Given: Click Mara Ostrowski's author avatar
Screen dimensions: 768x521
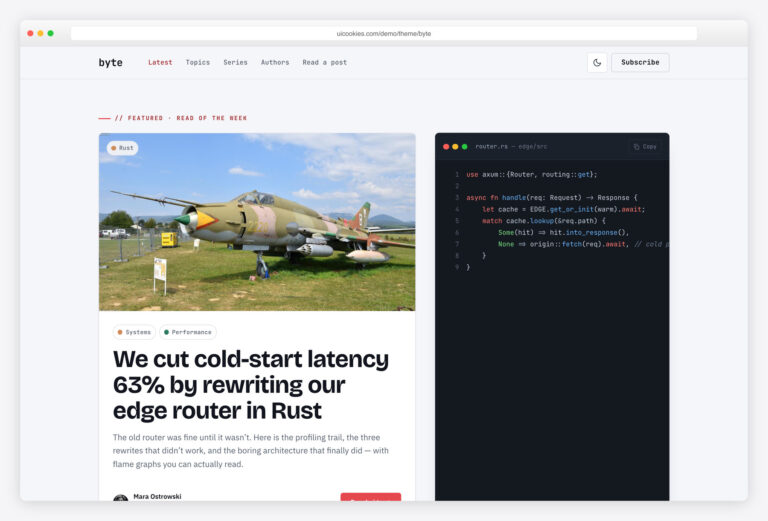Looking at the screenshot, I should point(120,498).
